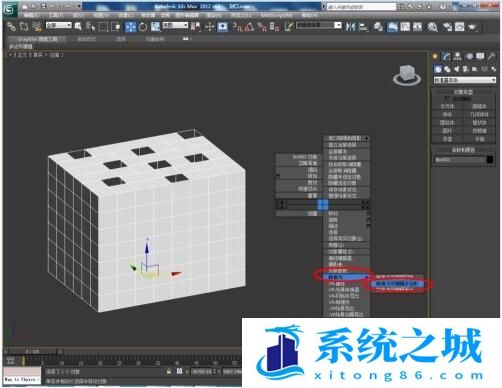The image size is (502, 388).
Task: Select the Shapes category icon
Action: coord(447,69)
